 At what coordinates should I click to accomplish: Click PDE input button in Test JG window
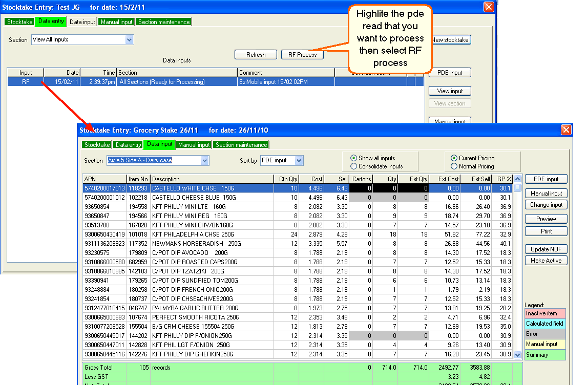point(450,73)
